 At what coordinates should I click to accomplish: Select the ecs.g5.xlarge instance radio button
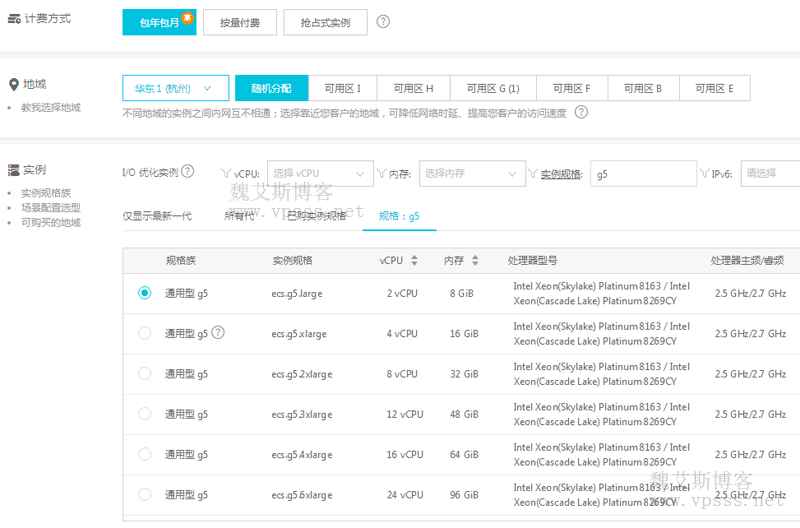coord(144,333)
